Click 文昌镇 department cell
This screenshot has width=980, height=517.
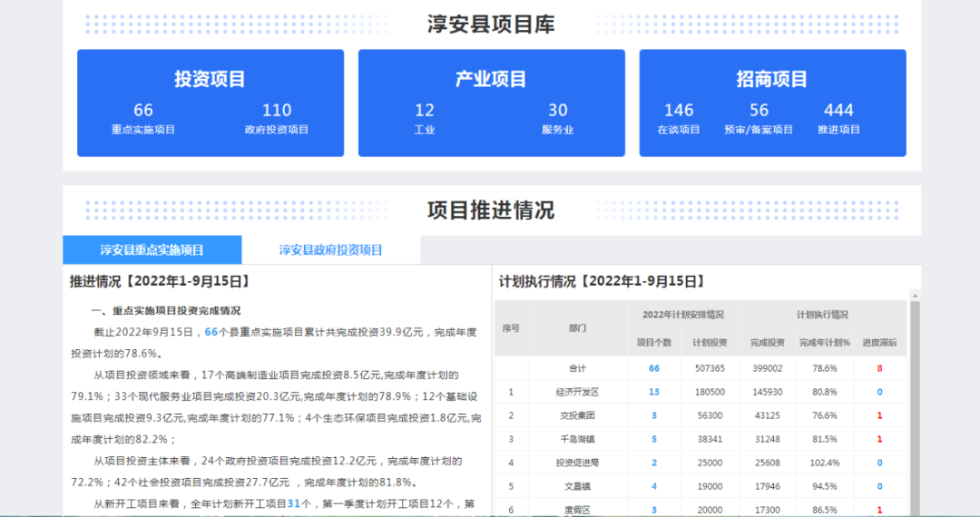pyautogui.click(x=577, y=486)
